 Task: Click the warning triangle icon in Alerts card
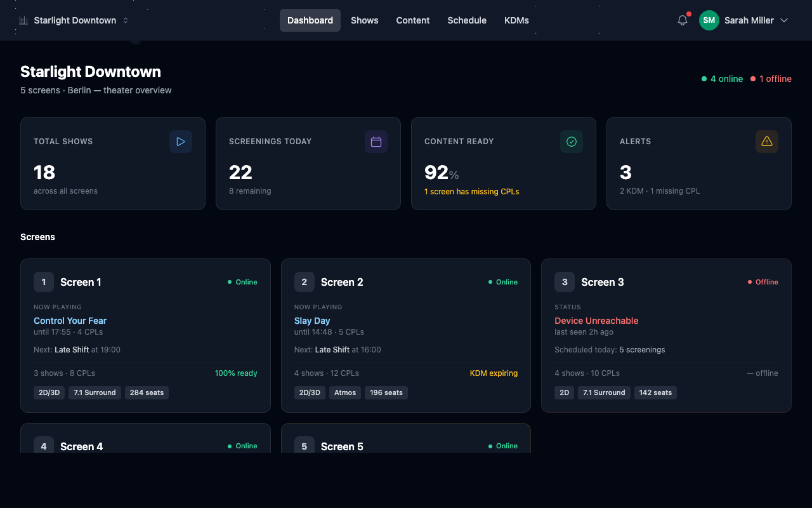(x=767, y=142)
